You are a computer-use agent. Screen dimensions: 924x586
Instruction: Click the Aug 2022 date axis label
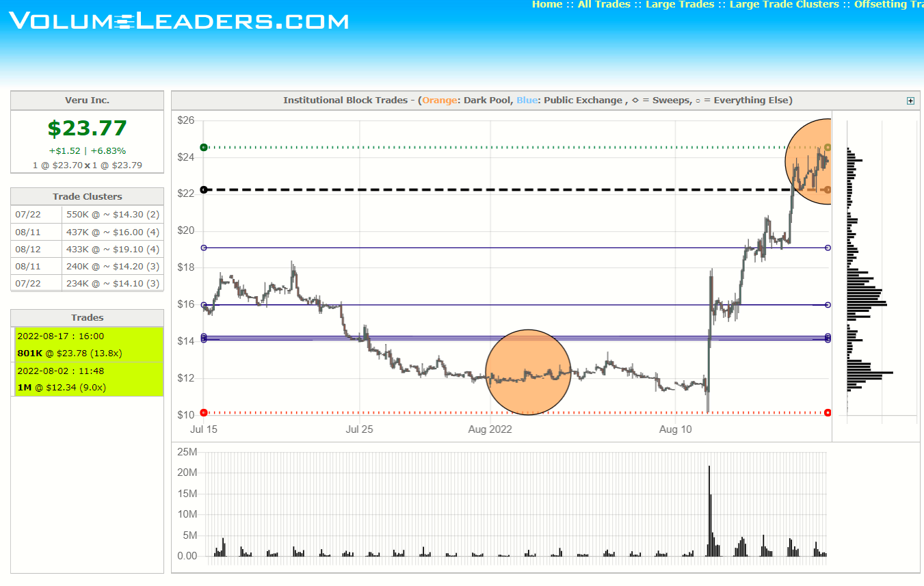click(490, 429)
